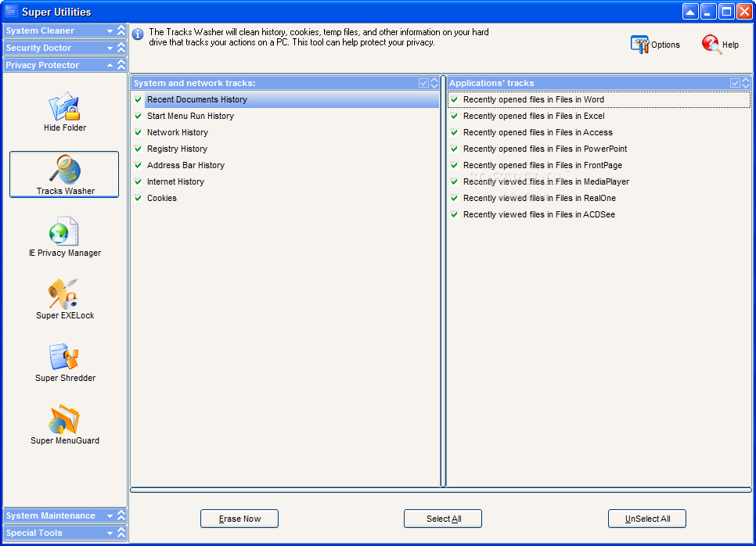Viewport: 756px width, 546px height.
Task: Collapse the Applications' tracks panel
Action: tap(745, 83)
